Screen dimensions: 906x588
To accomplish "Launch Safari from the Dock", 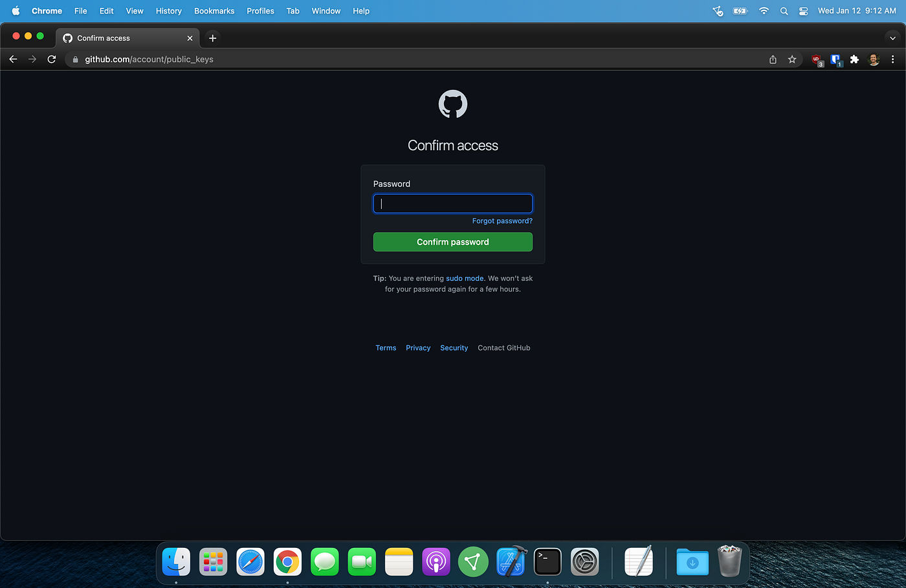I will (250, 561).
